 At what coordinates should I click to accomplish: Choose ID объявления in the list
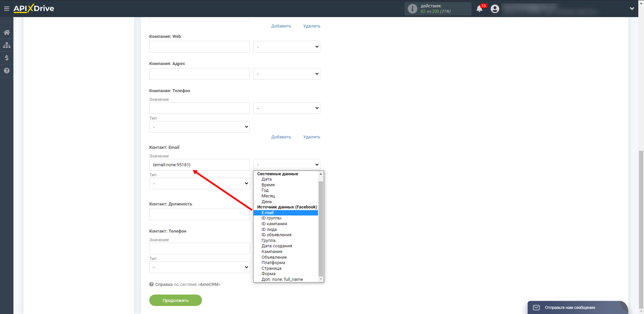tap(285, 235)
